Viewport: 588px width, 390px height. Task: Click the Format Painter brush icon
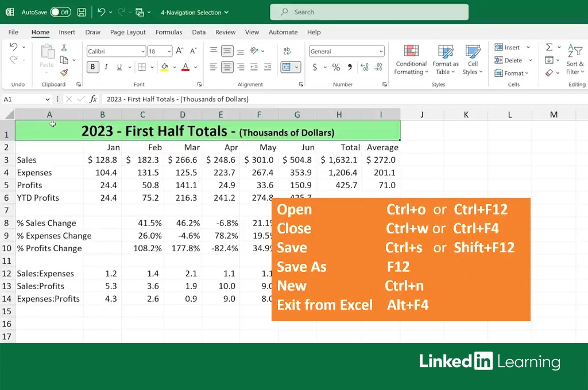[64, 73]
